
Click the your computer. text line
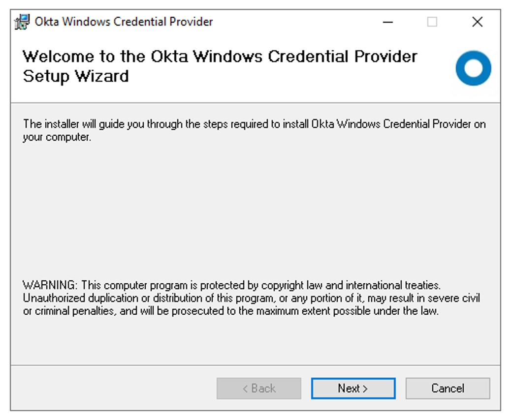57,137
